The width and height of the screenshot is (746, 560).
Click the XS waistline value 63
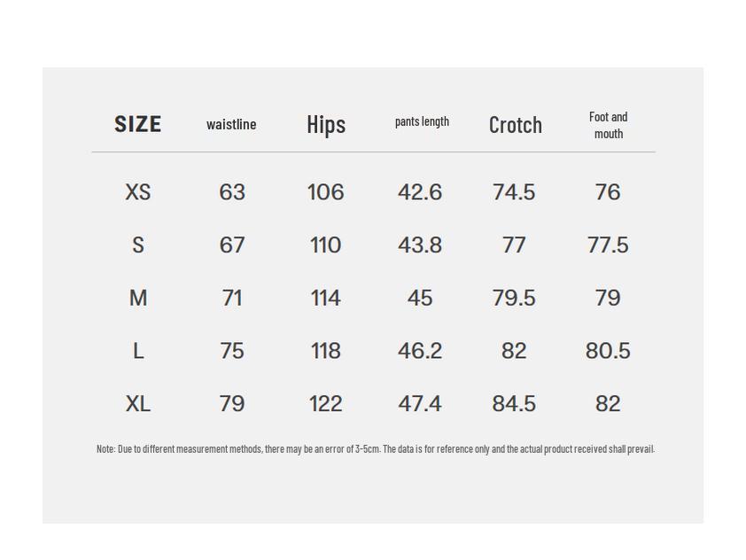(232, 192)
